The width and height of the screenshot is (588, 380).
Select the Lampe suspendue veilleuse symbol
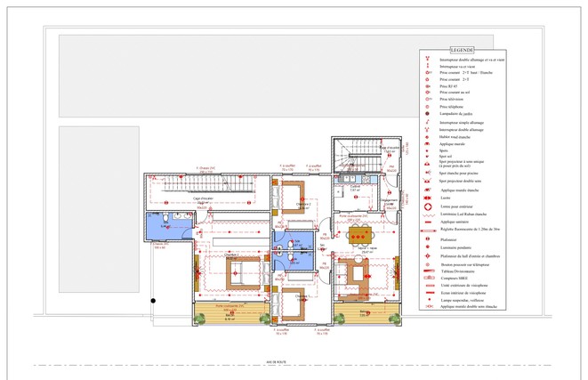click(x=430, y=300)
